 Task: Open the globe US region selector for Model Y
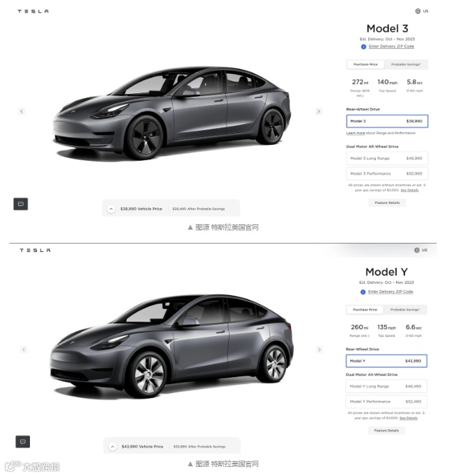coord(420,250)
